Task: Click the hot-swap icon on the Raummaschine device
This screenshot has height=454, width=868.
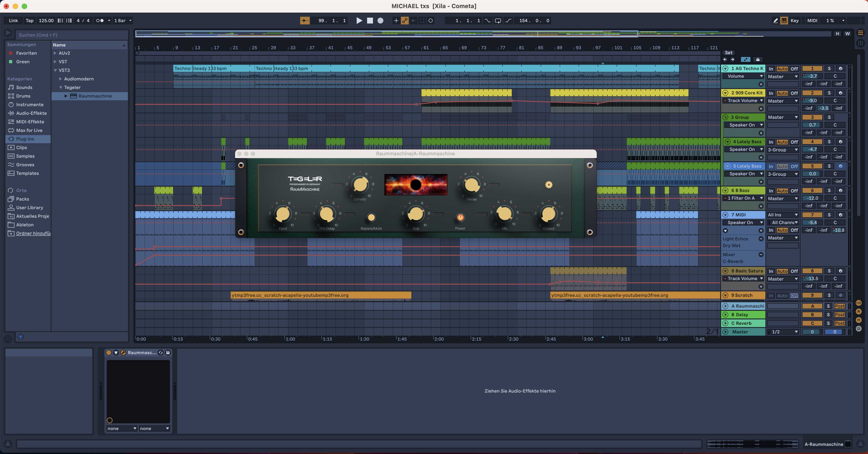Action: pyautogui.click(x=161, y=353)
